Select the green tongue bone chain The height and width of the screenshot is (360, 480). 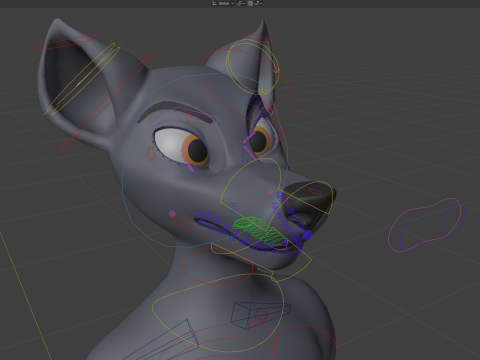coord(259,231)
